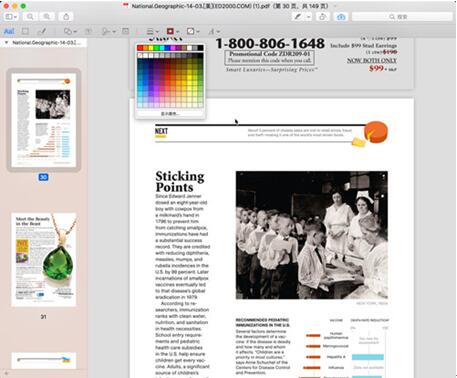Open the shapes dropdown menu

click(70, 31)
